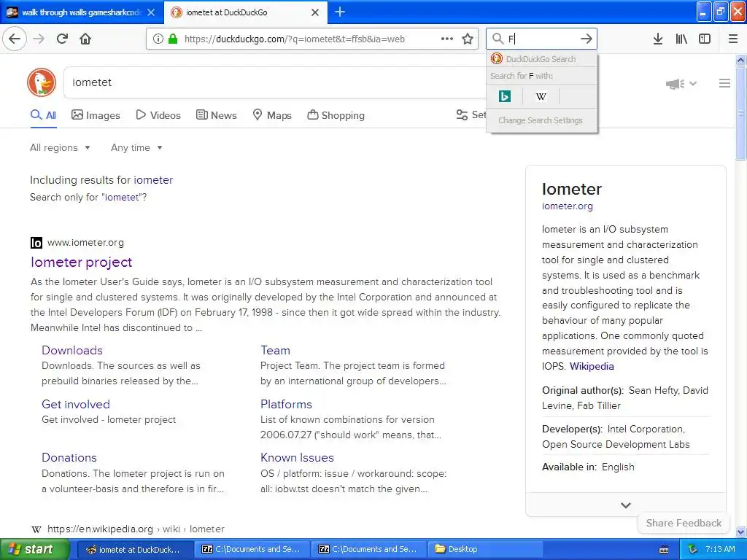Viewport: 747px width, 560px height.
Task: Select the All results tab
Action: (43, 115)
